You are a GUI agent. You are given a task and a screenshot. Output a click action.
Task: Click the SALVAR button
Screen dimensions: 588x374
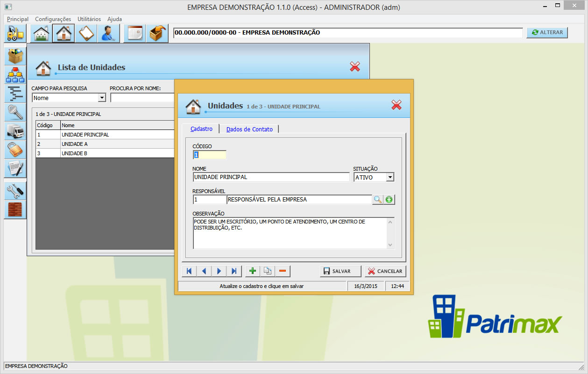(x=340, y=271)
